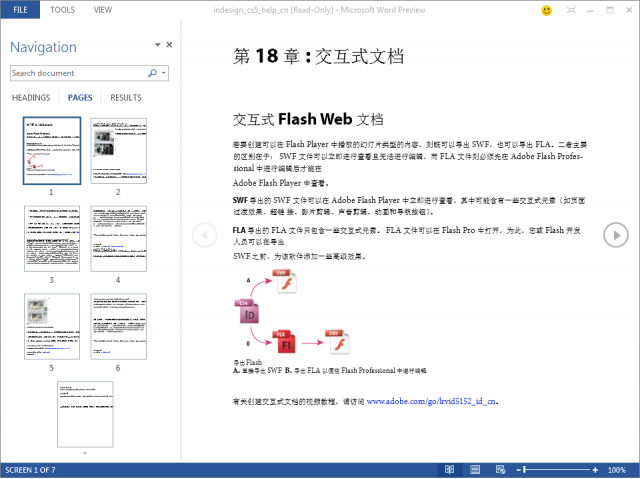Click the smiley feedback icon
The height and width of the screenshot is (479, 640).
coord(575,10)
